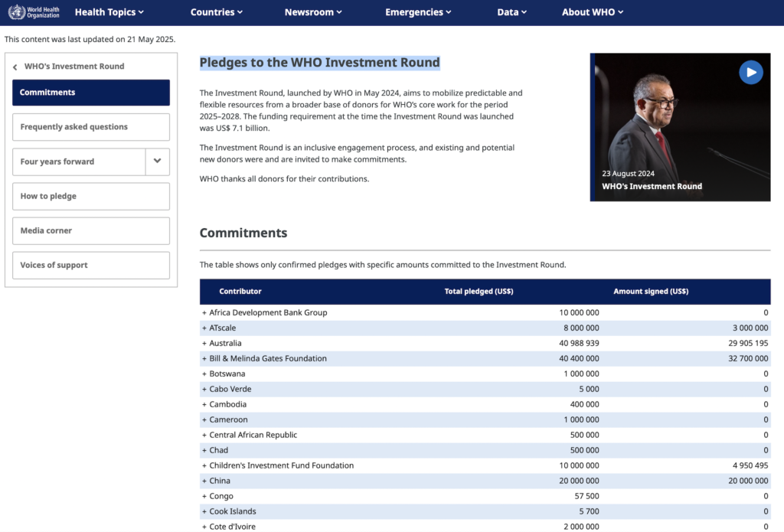Click WHO thanks all donors sentence
This screenshot has width=784, height=532.
click(285, 179)
